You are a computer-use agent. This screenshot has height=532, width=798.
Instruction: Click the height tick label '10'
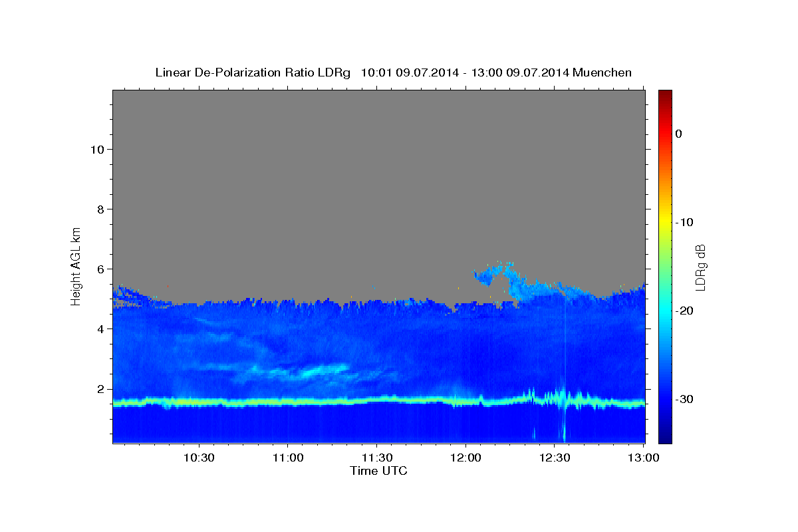coord(96,149)
